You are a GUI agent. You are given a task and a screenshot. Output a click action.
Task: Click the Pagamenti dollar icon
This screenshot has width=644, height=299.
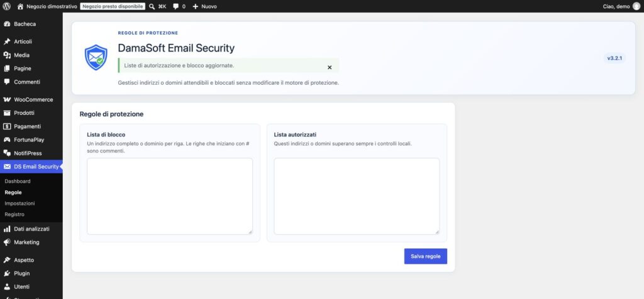(7, 126)
